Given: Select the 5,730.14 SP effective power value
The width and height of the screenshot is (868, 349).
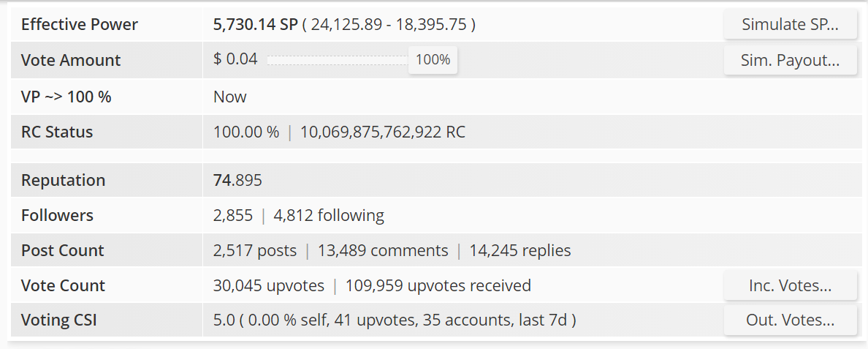Looking at the screenshot, I should tap(256, 24).
